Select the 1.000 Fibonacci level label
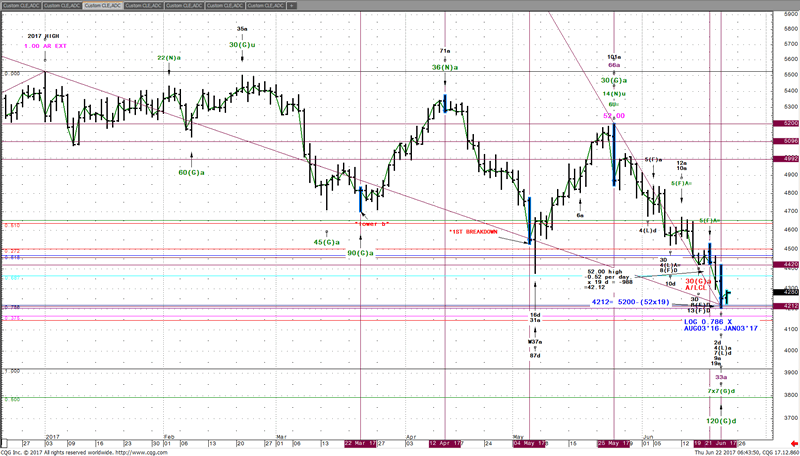 12,371
